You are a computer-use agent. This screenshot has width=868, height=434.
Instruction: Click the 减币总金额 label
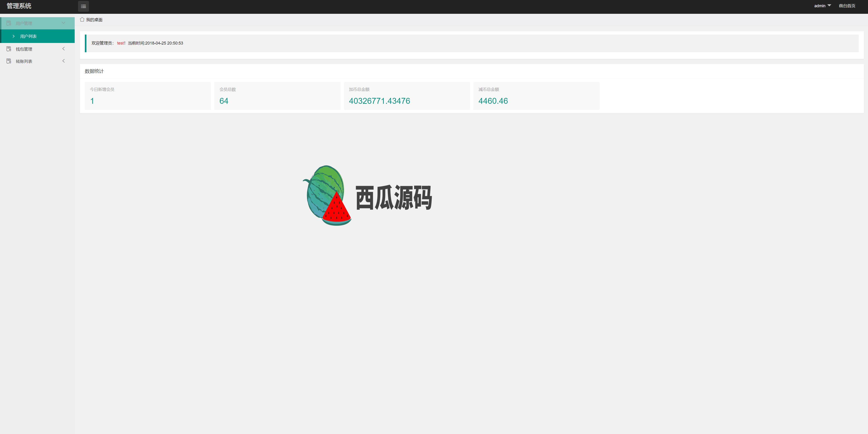tap(489, 89)
